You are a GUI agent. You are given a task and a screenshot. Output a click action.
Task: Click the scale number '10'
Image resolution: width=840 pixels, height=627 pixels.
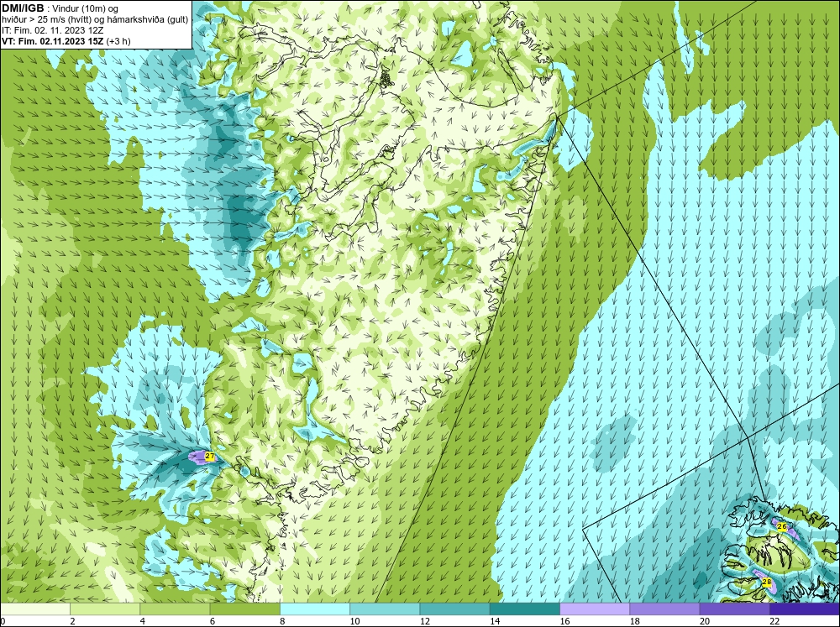[354, 621]
